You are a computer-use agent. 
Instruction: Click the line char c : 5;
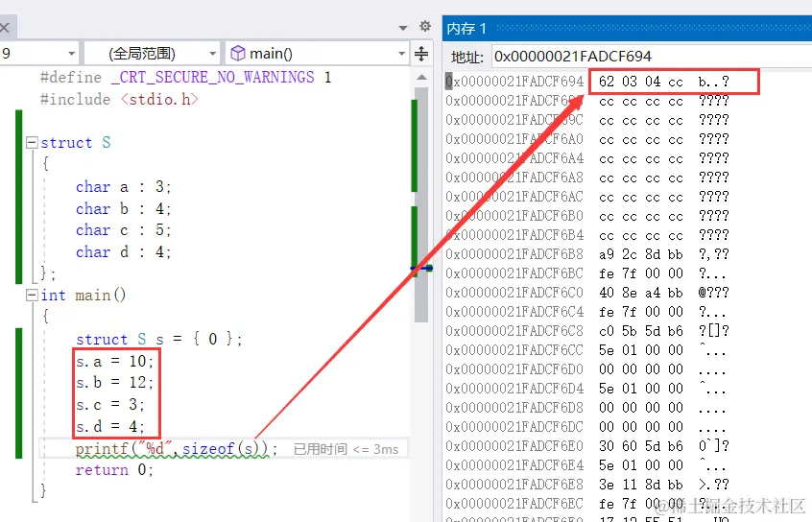123,230
